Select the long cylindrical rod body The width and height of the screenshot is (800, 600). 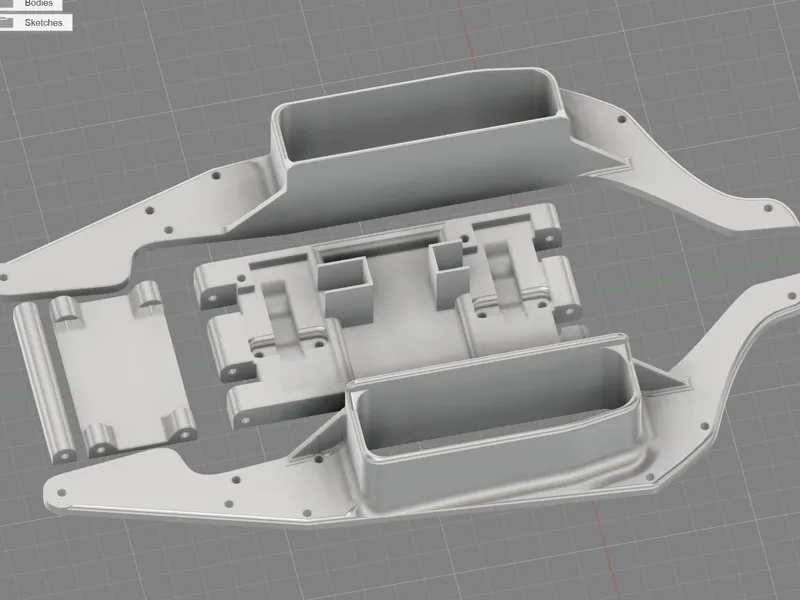44,382
